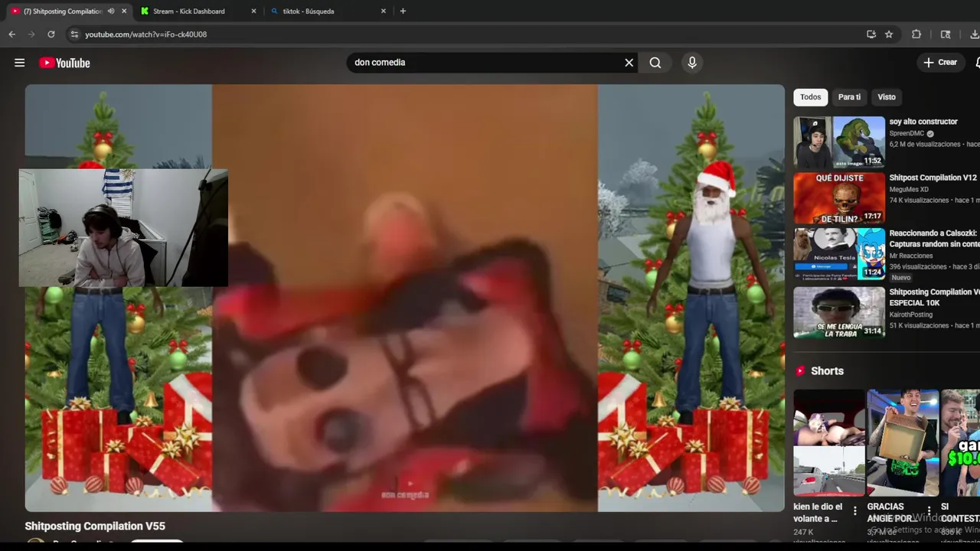Close the Shitposting Compilation tab
980x551 pixels.
[x=124, y=11]
